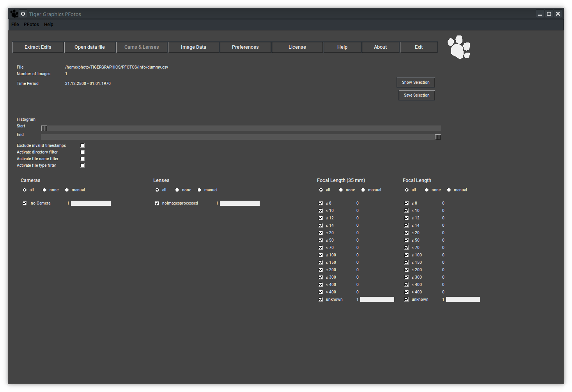Click the Show Selection button
Image resolution: width=572 pixels, height=392 pixels.
[x=416, y=83]
